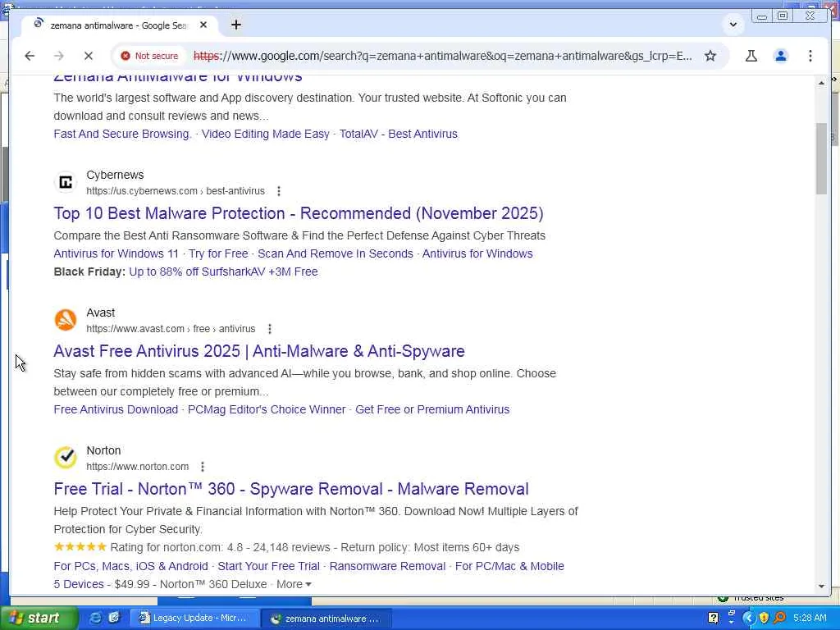Click Up to 88% off SurfsharkAV offer
Viewport: 840px width, 630px height.
pos(223,272)
